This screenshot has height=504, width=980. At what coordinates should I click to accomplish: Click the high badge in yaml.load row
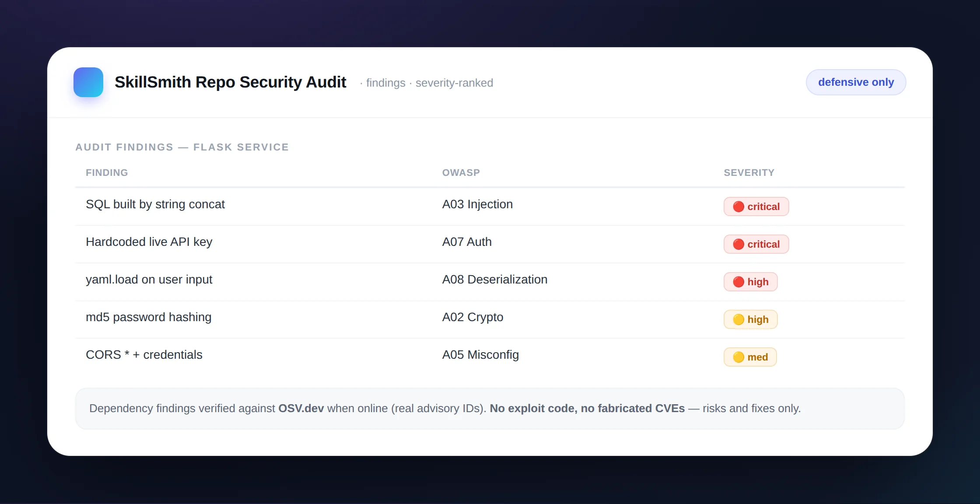coord(751,282)
